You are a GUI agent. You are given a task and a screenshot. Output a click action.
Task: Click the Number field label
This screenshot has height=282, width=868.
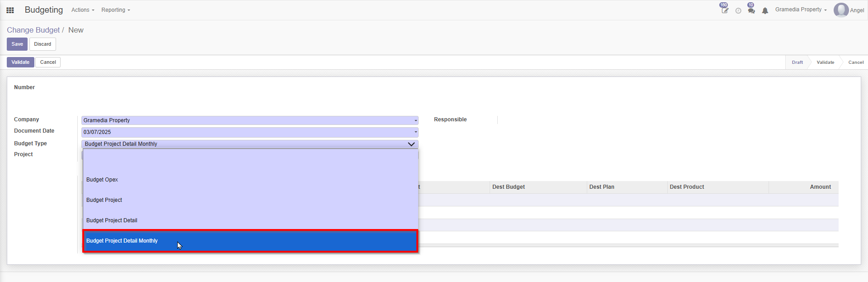tap(24, 87)
